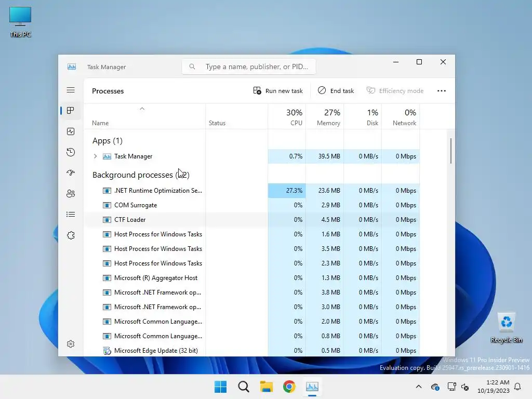Open the hamburger navigation menu

[x=71, y=90]
